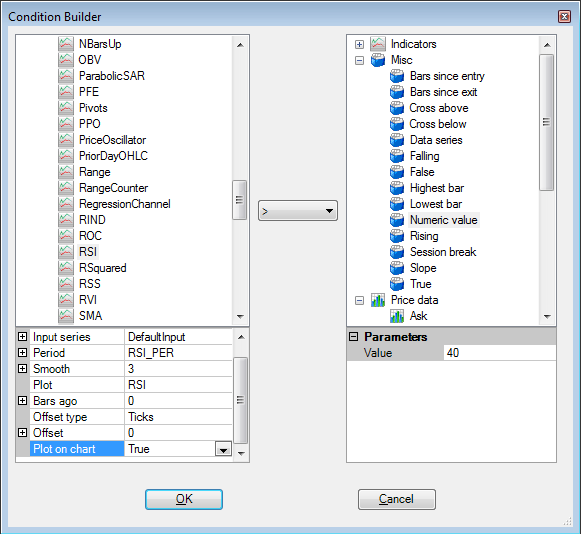Expand the Period property row
Viewport: 581px width, 534px height.
(x=23, y=352)
